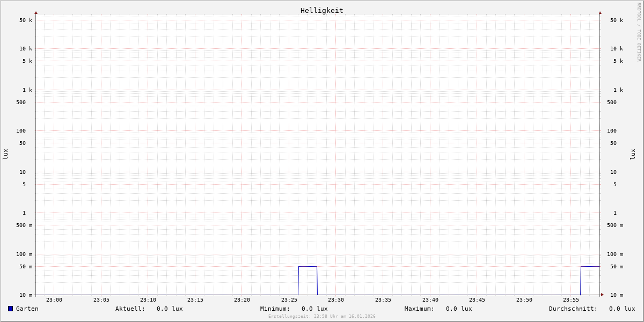This screenshot has height=322, width=644.
Task: Click the 23:15 time axis label
Action: coord(195,300)
